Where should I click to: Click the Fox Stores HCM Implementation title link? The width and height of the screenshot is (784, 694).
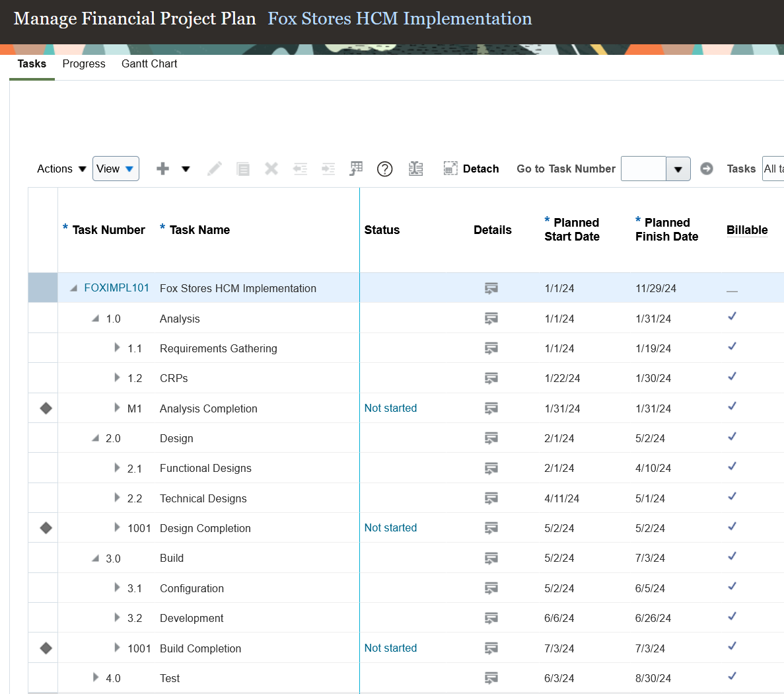(400, 19)
